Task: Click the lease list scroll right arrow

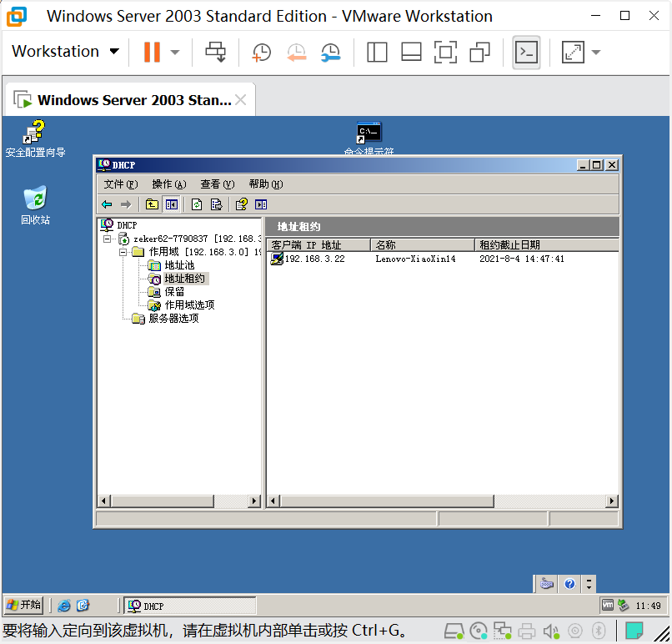Action: click(x=612, y=501)
